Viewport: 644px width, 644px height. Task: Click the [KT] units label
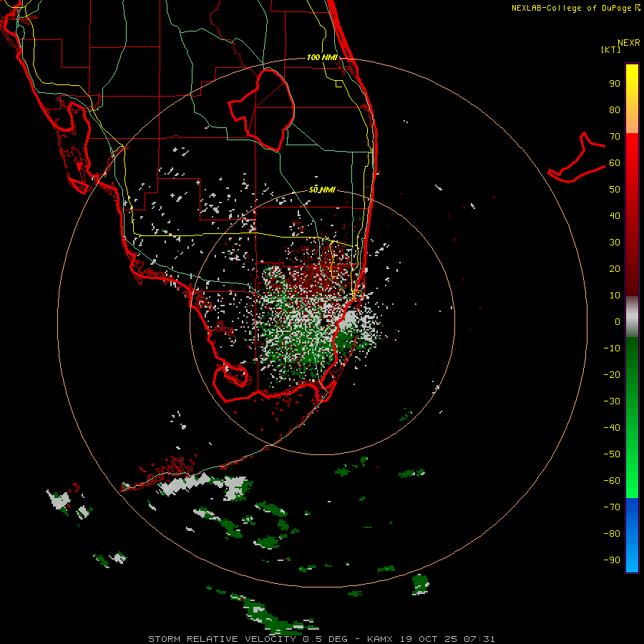[610, 49]
